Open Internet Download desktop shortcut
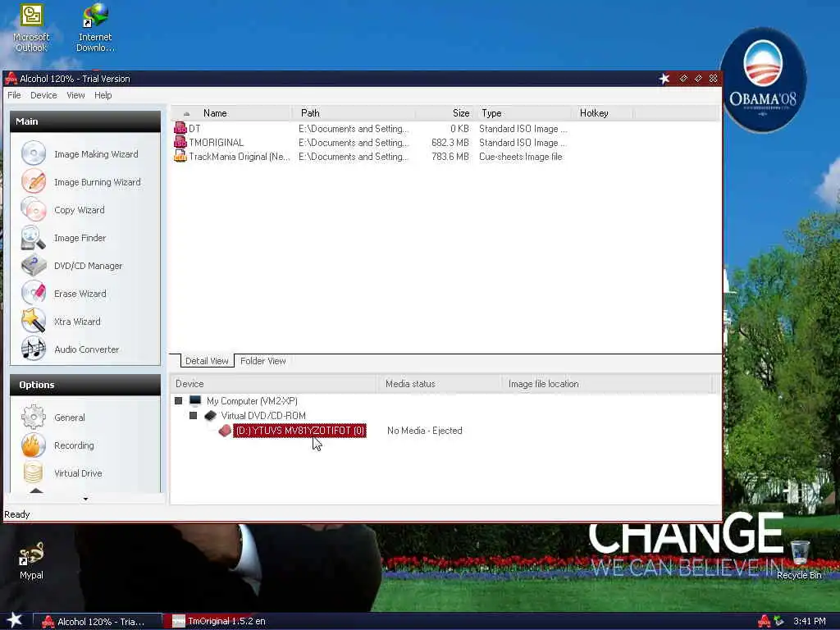The width and height of the screenshot is (840, 630). point(95,28)
